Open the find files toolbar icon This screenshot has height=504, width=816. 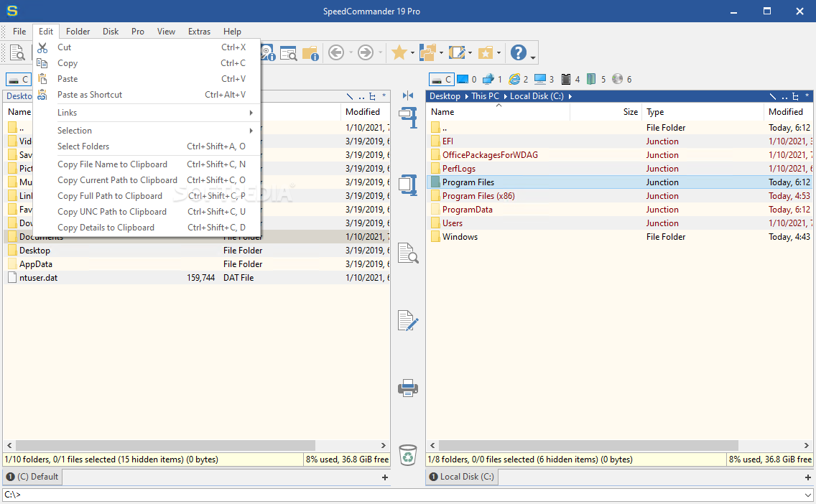point(288,52)
